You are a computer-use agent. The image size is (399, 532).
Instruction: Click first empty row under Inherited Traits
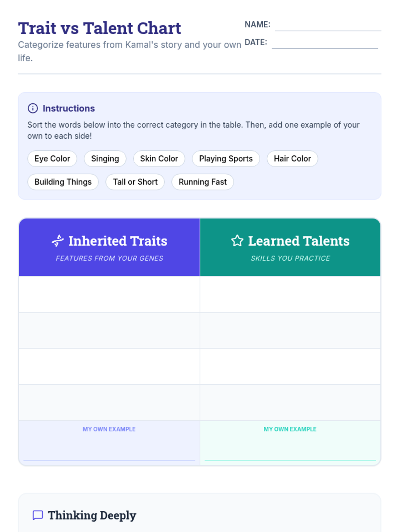click(x=109, y=294)
